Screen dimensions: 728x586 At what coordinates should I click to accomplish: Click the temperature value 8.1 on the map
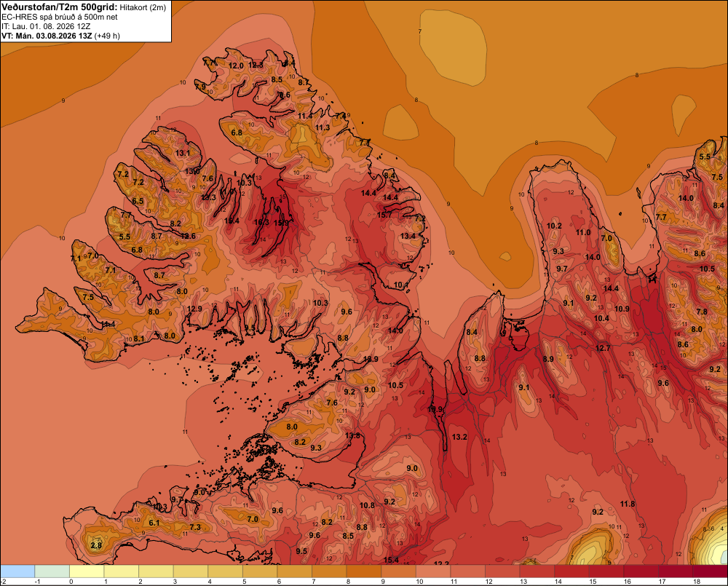138,338
